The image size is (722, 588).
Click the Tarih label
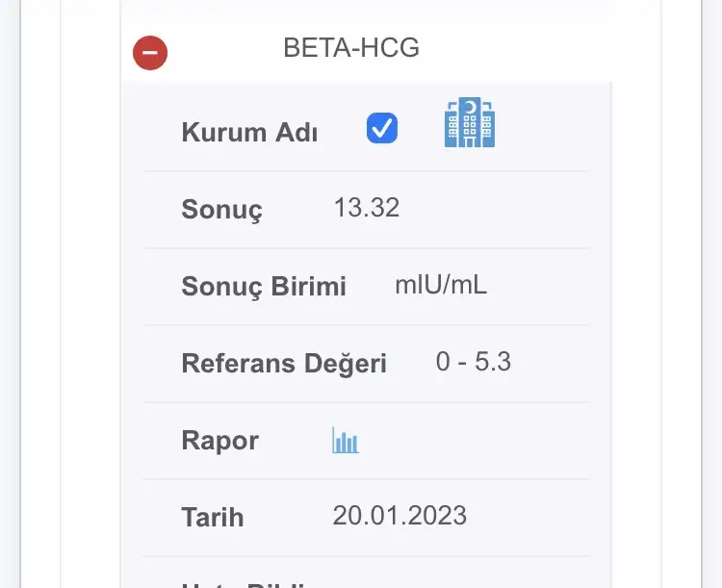click(x=213, y=518)
